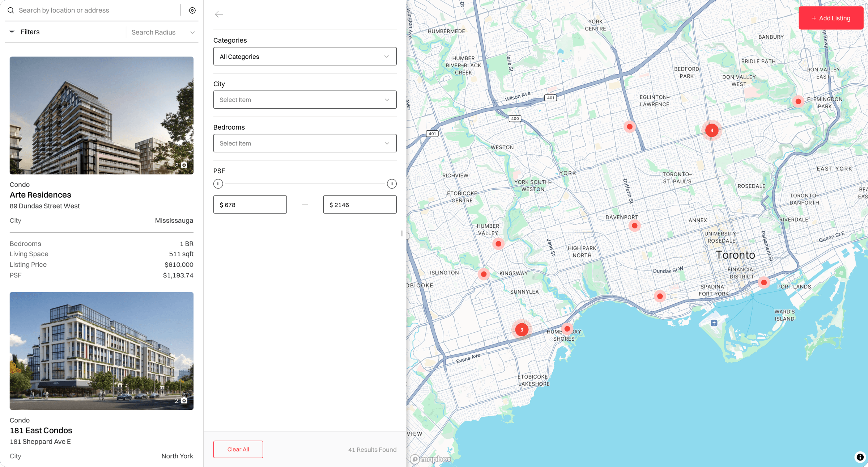868x467 pixels.
Task: Click the Add Listing button
Action: (x=831, y=18)
